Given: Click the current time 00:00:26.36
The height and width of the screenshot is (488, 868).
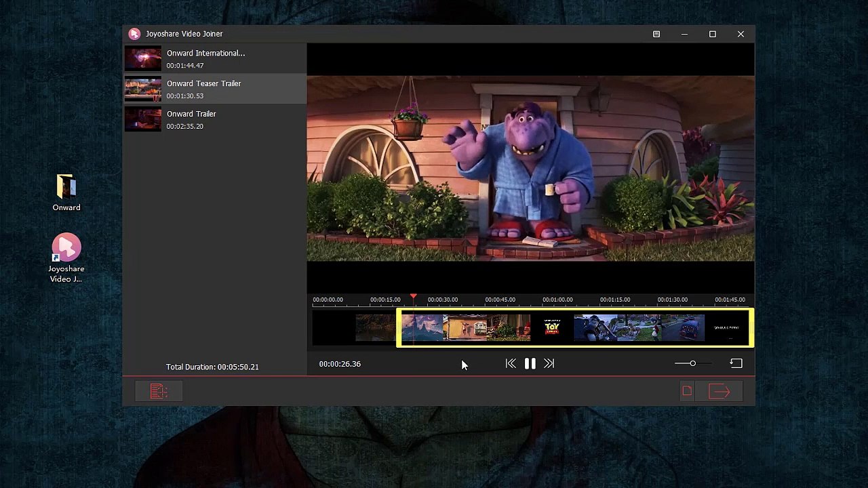Looking at the screenshot, I should pos(340,364).
